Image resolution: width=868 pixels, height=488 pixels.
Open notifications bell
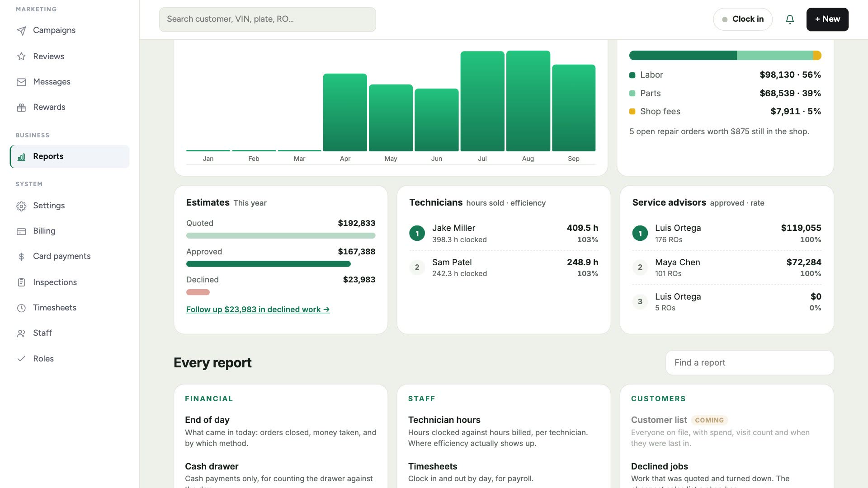click(790, 19)
